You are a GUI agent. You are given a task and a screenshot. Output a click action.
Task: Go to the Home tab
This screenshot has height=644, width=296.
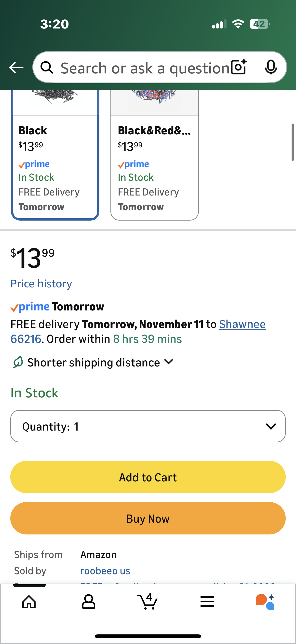[x=29, y=602]
